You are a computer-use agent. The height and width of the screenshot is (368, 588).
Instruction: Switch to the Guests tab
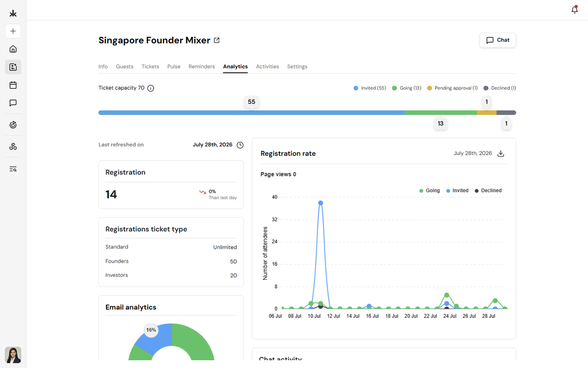(x=124, y=67)
